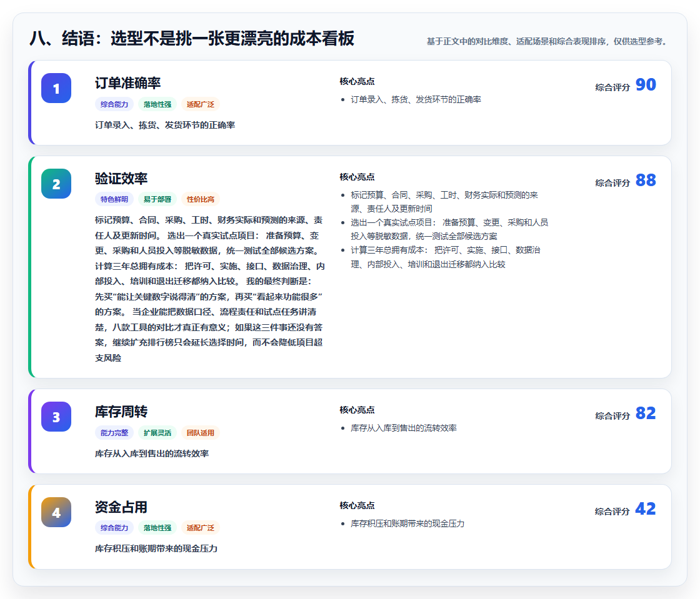
Task: Click description under 资金占用 tags
Action: [156, 548]
